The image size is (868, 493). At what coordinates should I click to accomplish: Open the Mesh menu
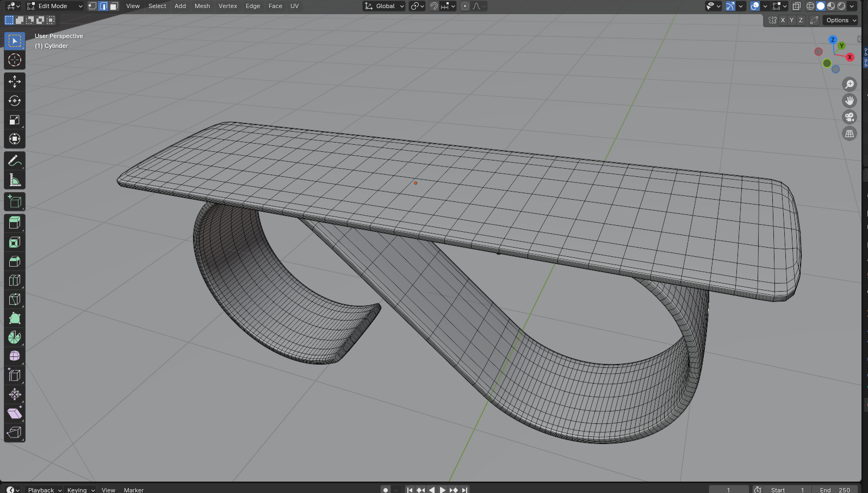pyautogui.click(x=202, y=6)
